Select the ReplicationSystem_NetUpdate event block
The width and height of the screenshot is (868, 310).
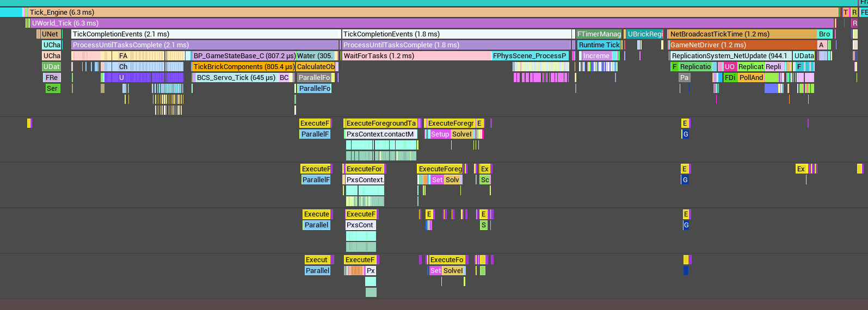point(730,56)
